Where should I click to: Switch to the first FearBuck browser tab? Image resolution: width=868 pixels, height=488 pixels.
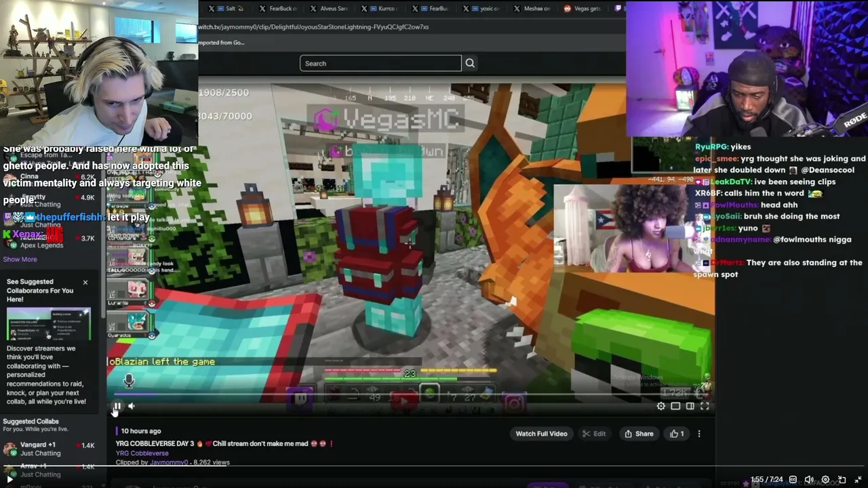(x=278, y=9)
